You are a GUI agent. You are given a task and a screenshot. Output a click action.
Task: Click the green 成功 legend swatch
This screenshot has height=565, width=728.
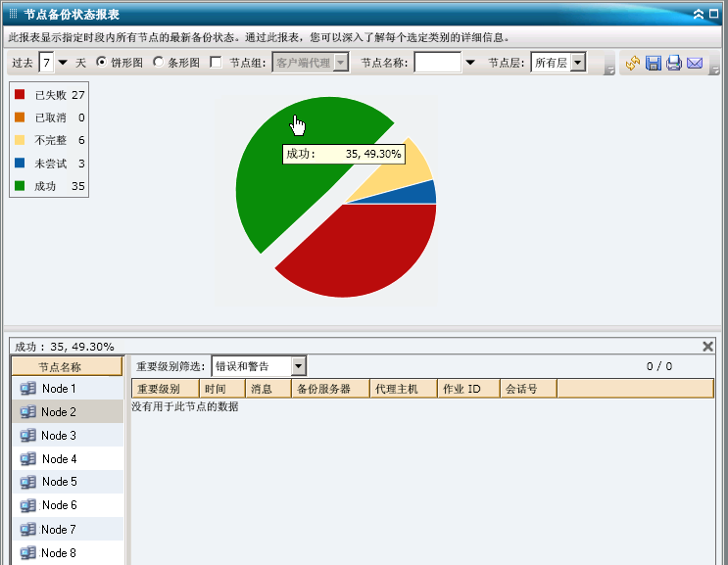pos(20,186)
